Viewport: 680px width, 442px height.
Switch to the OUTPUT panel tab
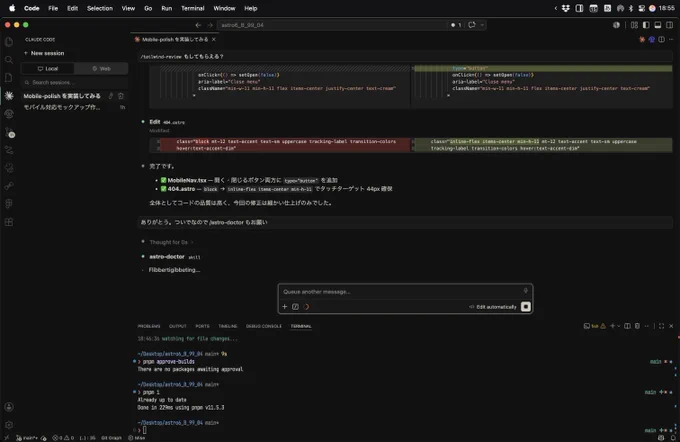[177, 326]
